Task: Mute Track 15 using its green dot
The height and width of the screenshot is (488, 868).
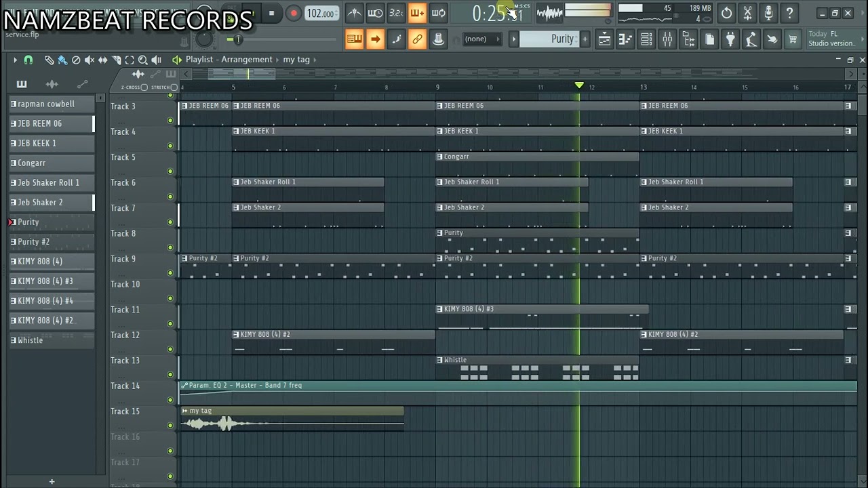Action: (170, 426)
